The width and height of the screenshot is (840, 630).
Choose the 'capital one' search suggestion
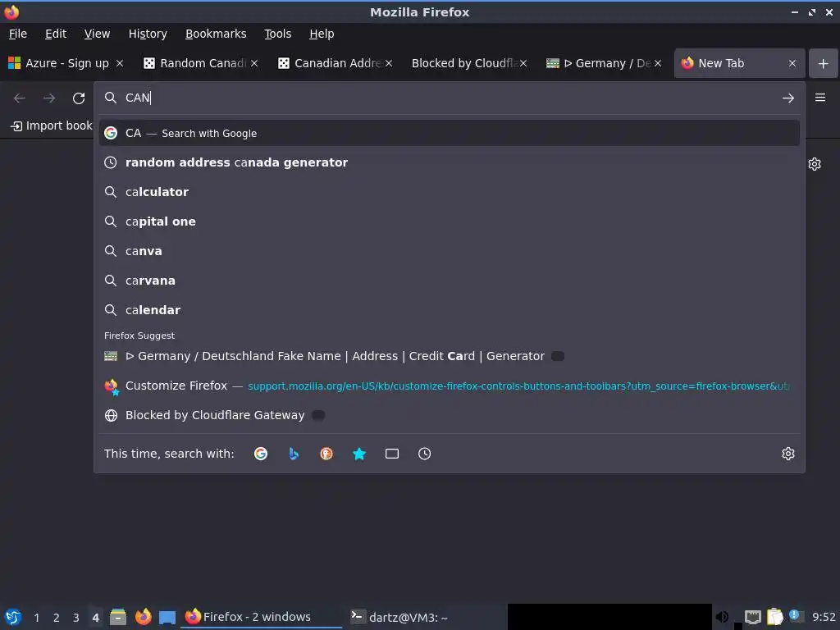point(449,221)
